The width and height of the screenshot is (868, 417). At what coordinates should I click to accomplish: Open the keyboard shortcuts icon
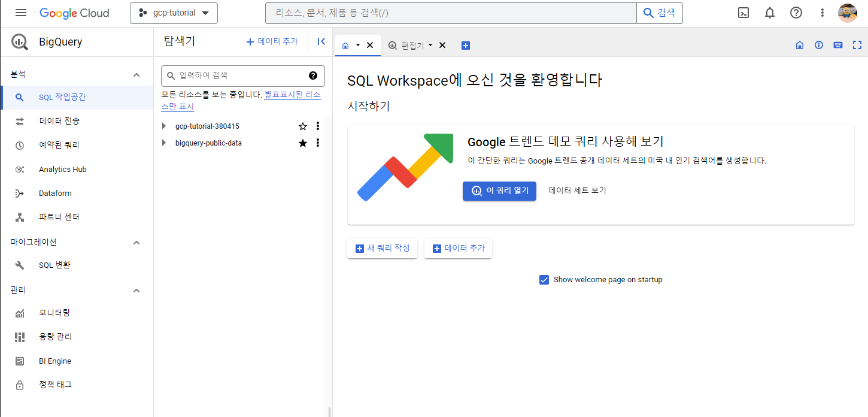pos(838,45)
